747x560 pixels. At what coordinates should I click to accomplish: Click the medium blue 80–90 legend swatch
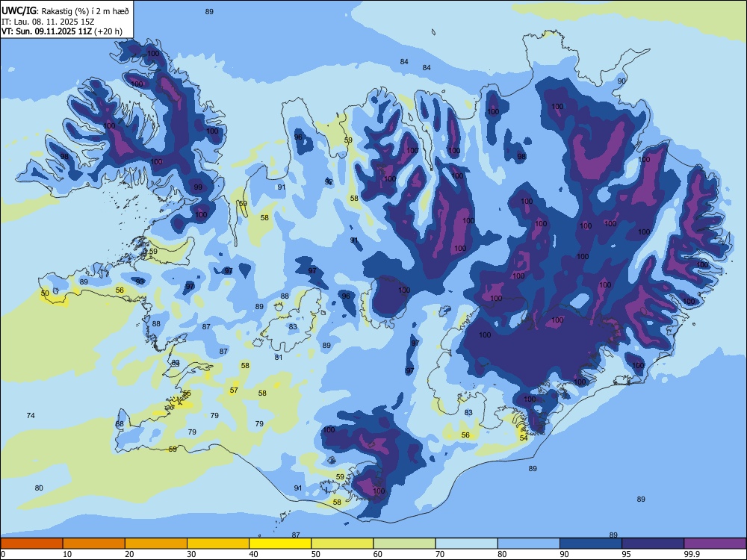pos(529,544)
